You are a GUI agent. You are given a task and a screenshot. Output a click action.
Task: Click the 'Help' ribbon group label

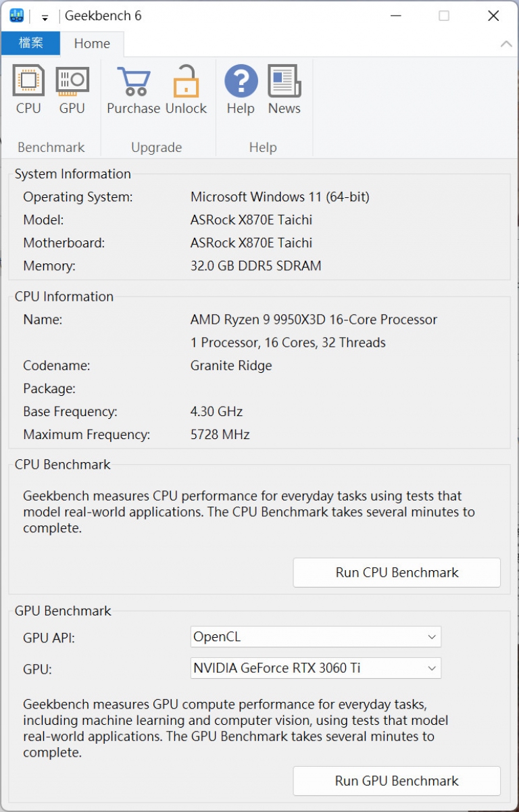263,147
